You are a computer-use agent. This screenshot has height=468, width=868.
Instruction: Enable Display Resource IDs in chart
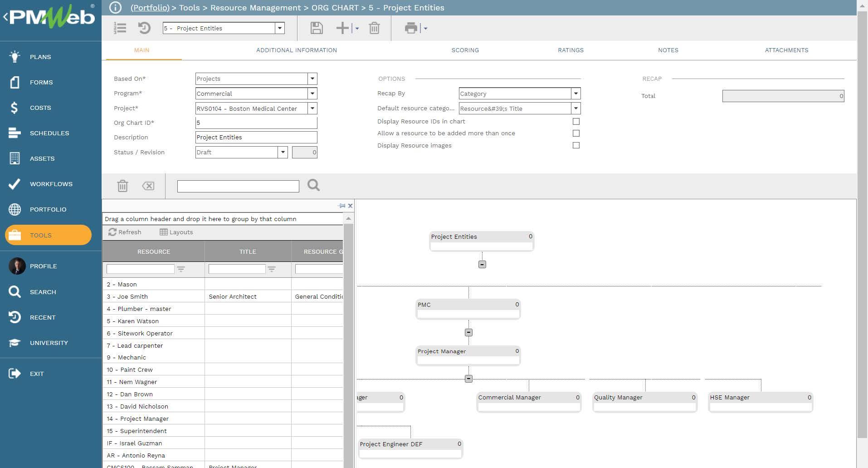(576, 122)
